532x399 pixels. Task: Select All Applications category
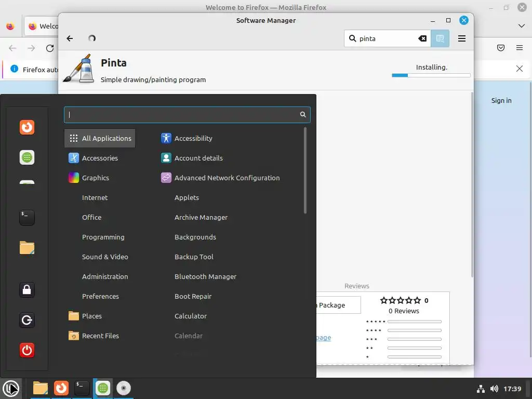pos(100,138)
